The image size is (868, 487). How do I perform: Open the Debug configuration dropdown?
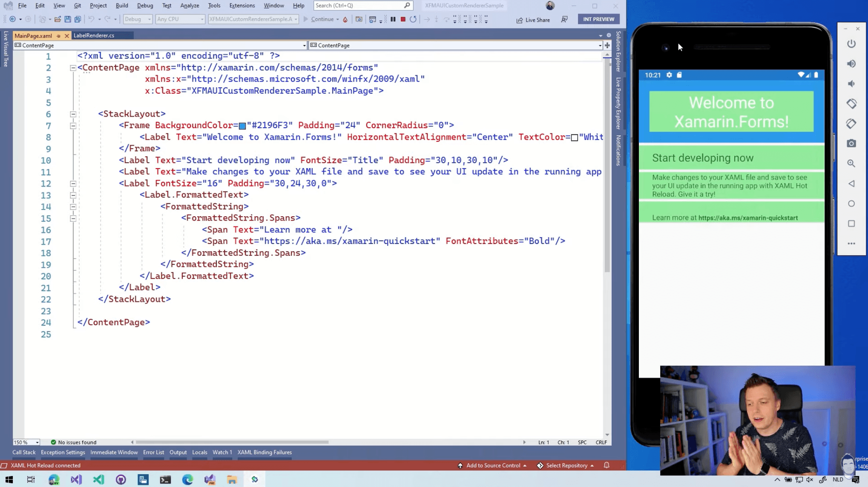tap(138, 19)
